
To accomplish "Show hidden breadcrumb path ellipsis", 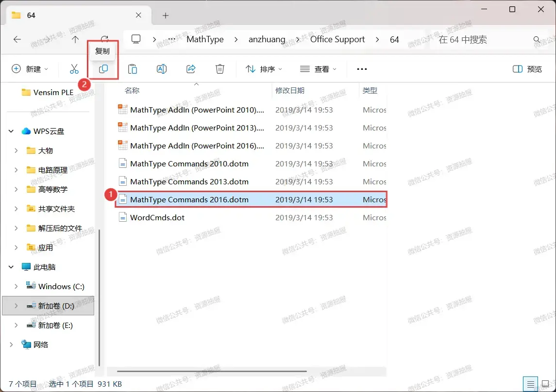I will pos(171,39).
